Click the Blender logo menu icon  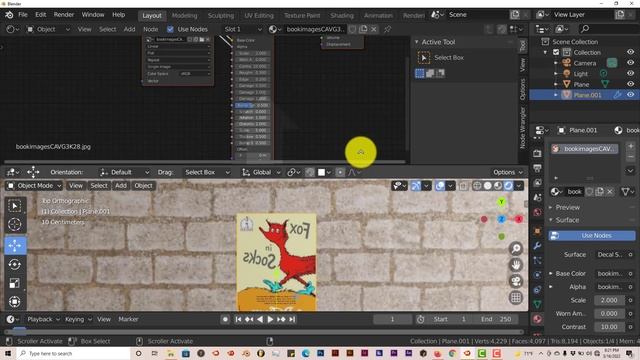[9, 15]
